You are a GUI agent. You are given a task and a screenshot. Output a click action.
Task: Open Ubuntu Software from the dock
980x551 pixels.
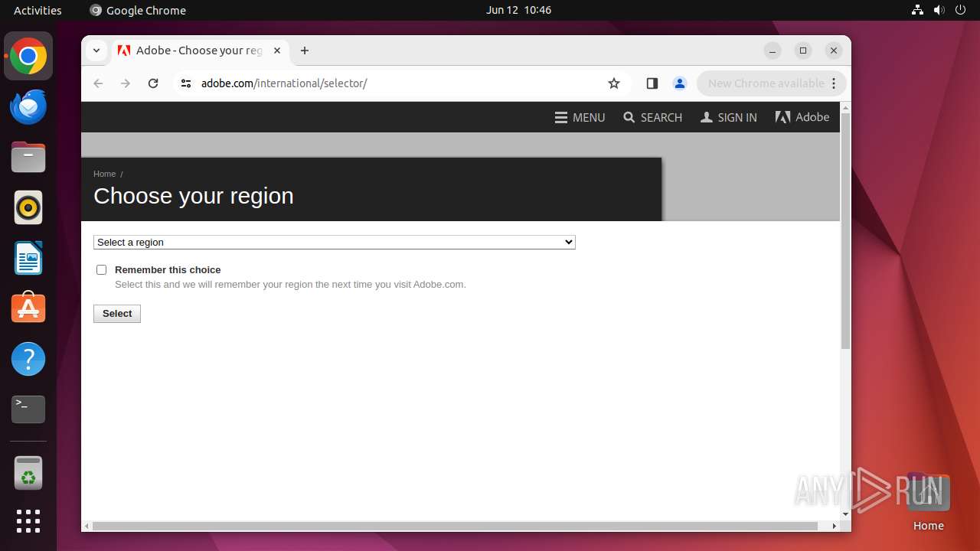coord(28,308)
